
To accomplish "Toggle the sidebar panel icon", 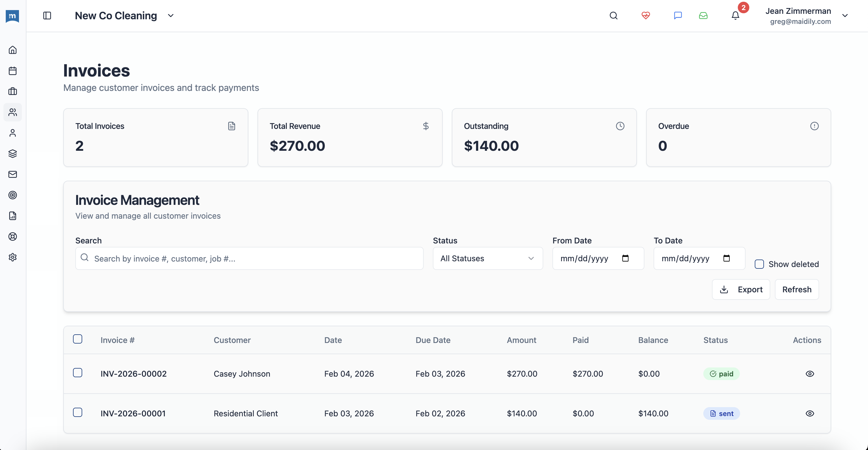I will 47,16.
